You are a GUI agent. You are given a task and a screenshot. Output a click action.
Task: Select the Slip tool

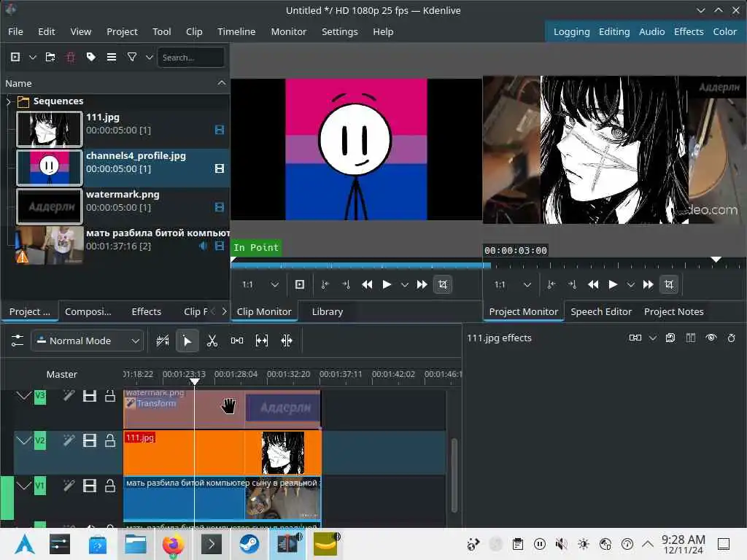pyautogui.click(x=262, y=341)
